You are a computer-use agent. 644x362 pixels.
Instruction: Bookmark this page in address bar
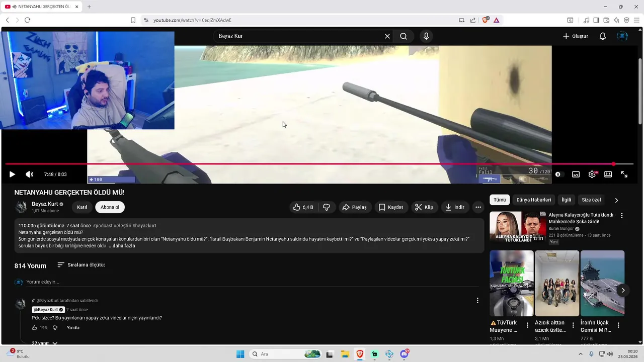click(133, 20)
